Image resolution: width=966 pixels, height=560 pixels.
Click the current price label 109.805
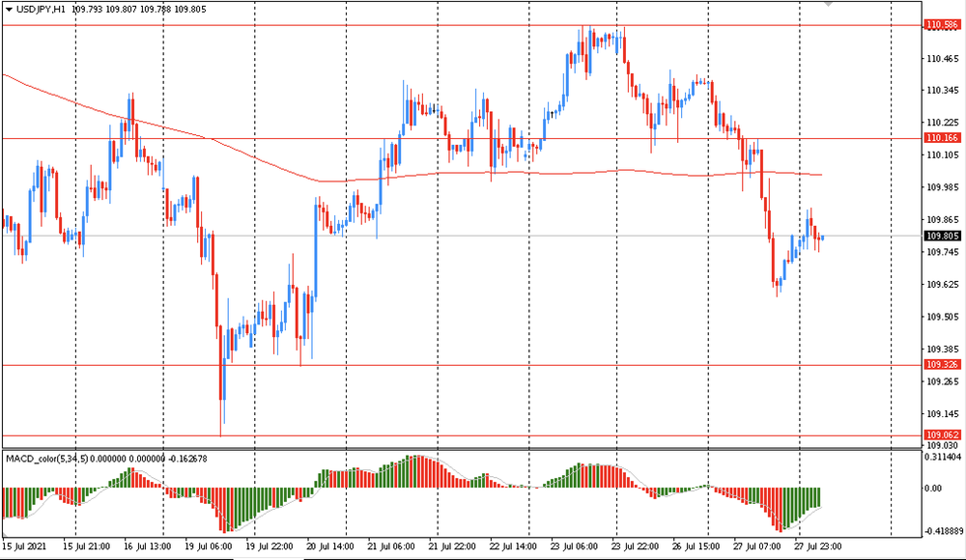(943, 236)
